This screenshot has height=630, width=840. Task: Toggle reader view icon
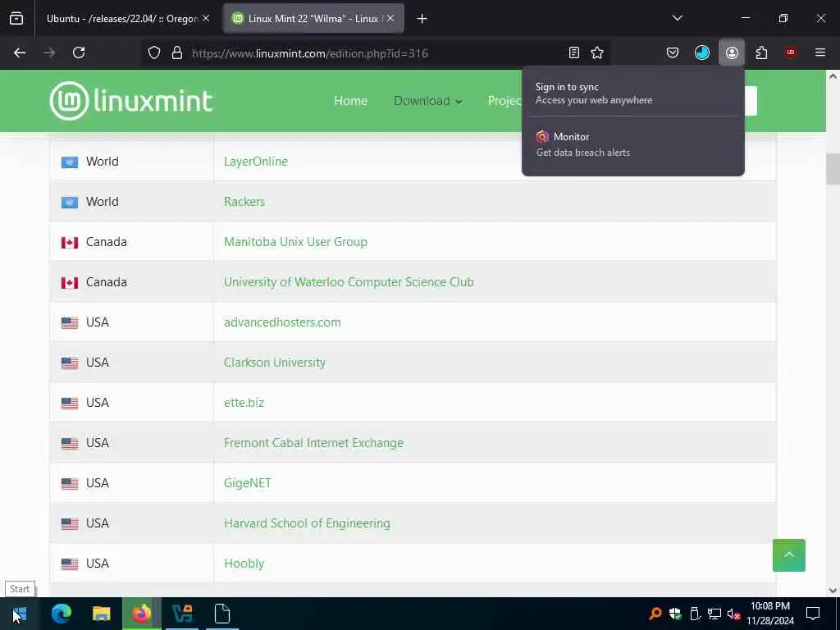[573, 52]
